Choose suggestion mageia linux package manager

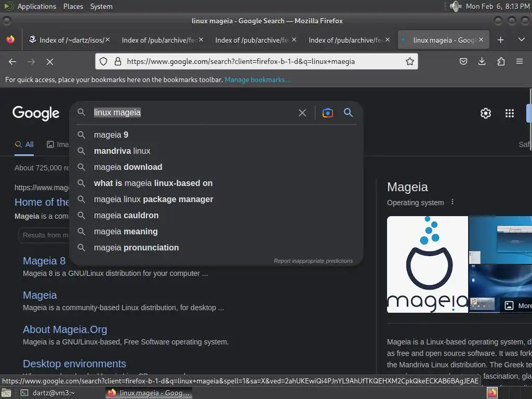(217, 199)
